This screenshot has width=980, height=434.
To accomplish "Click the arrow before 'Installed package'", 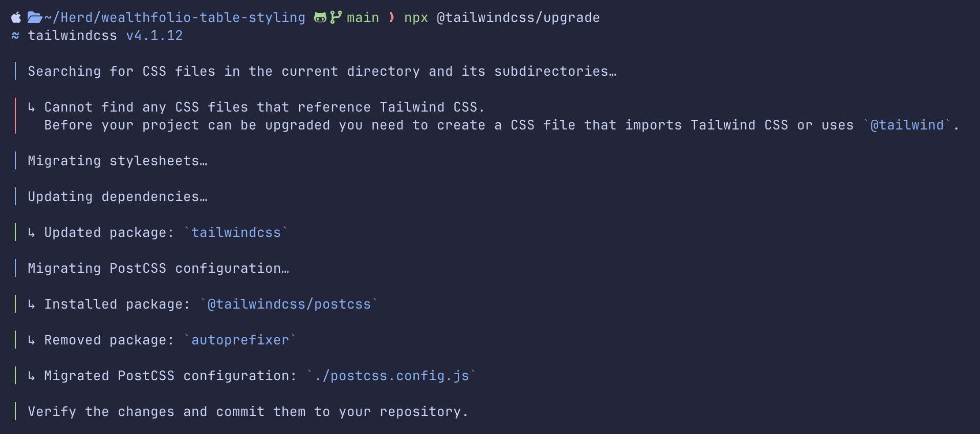I will click(x=32, y=305).
